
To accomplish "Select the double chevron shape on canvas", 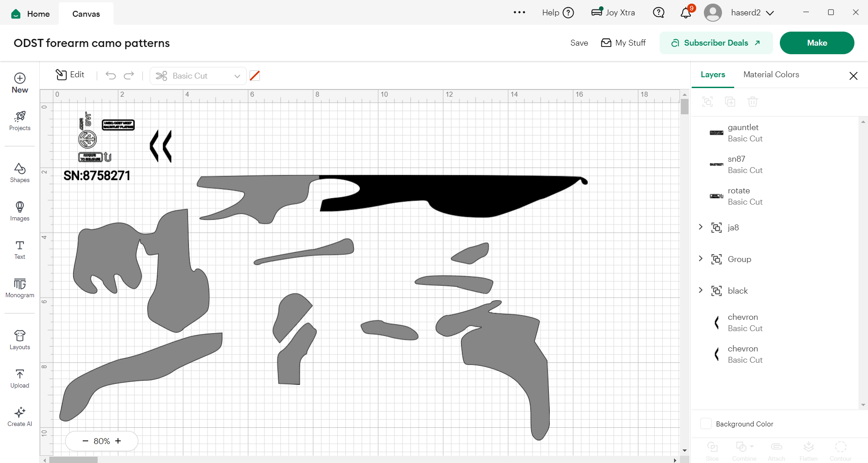I will pyautogui.click(x=161, y=146).
